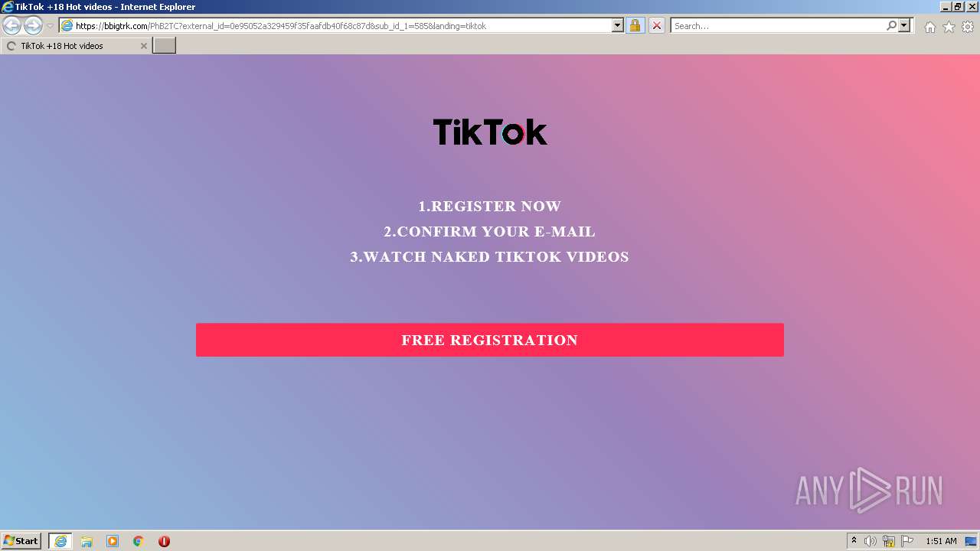Viewport: 980px width, 551px height.
Task: Restore down the Internet Explorer window
Action: [x=958, y=7]
